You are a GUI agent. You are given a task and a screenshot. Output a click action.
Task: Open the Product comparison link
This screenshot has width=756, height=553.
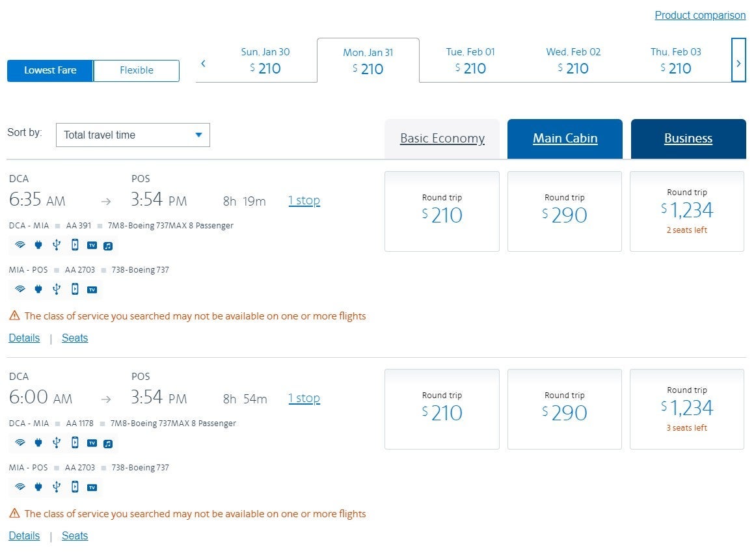click(700, 15)
